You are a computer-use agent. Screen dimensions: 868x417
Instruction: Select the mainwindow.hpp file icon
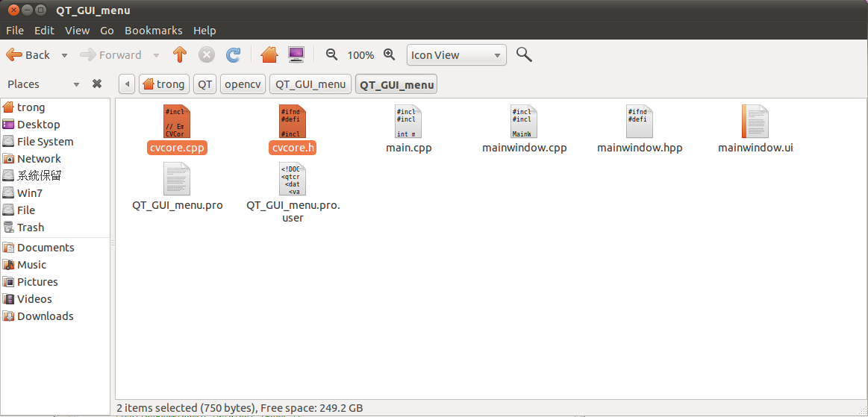coord(640,122)
